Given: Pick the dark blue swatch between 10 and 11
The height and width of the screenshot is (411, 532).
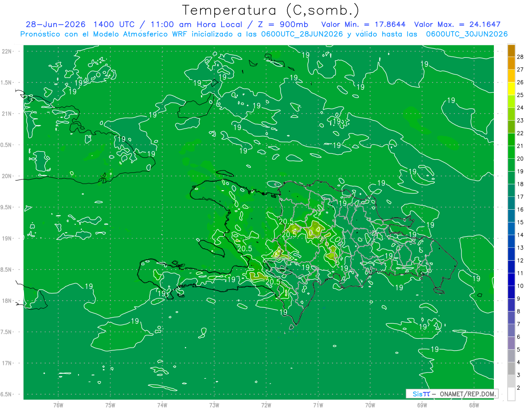Looking at the screenshot, I should [x=511, y=279].
